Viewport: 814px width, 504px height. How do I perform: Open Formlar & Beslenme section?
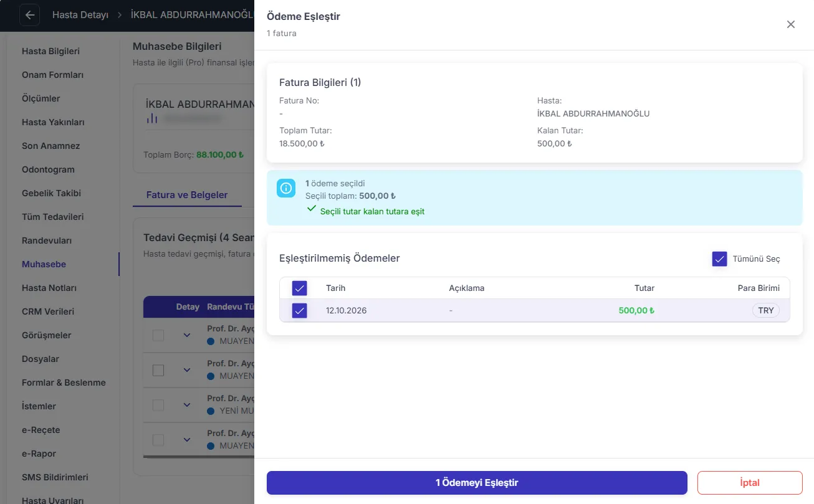tap(64, 383)
